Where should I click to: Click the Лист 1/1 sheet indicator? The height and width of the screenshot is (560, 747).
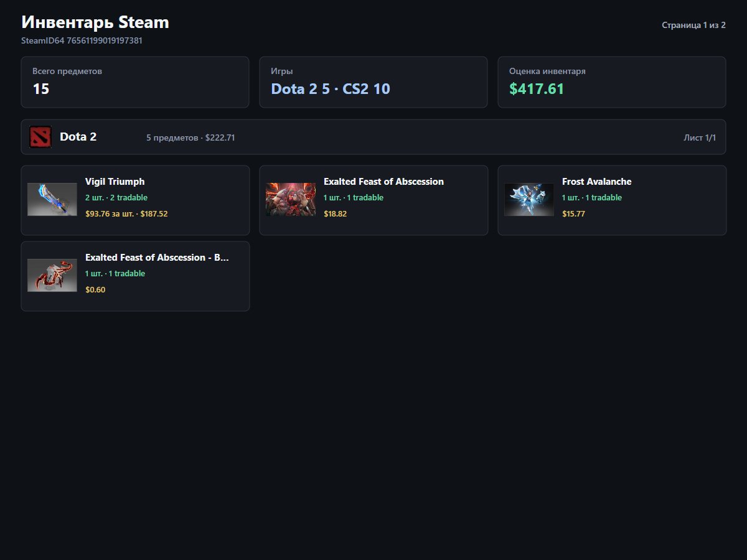(x=700, y=138)
